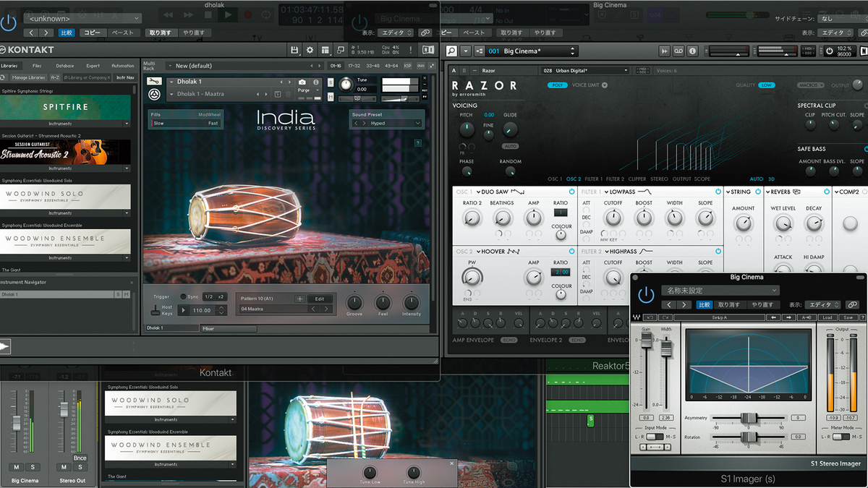The width and height of the screenshot is (868, 488).
Task: Toggle the Kontakt plugin power button
Action: point(9,22)
